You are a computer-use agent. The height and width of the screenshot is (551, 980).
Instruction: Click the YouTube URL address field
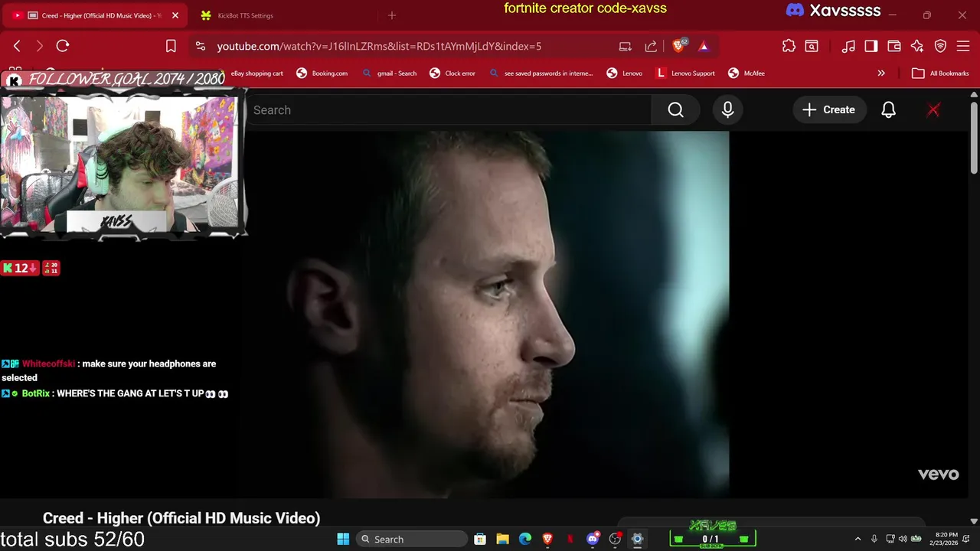[379, 46]
